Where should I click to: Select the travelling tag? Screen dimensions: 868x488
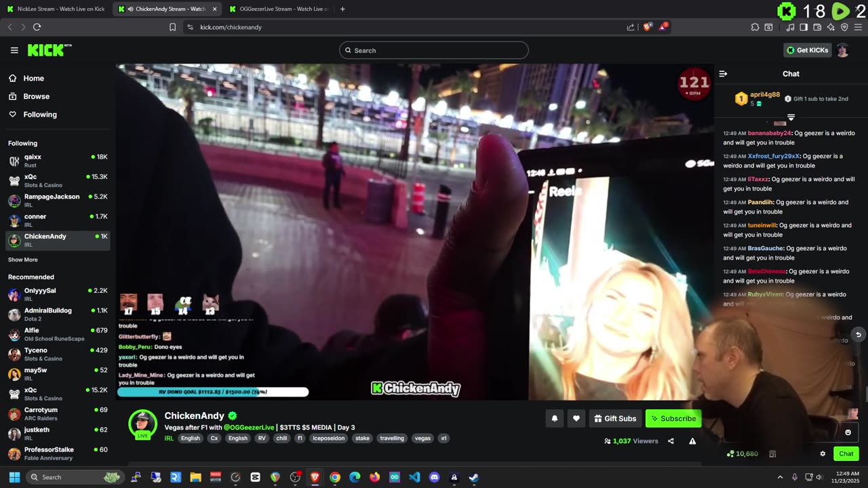392,439
